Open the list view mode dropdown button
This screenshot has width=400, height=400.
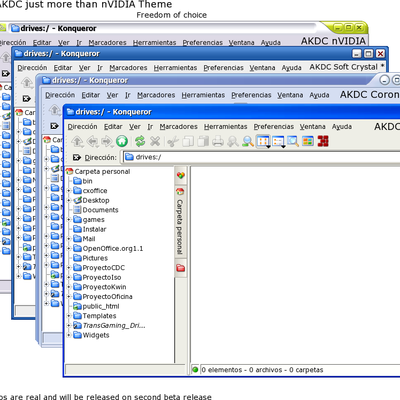point(278,142)
